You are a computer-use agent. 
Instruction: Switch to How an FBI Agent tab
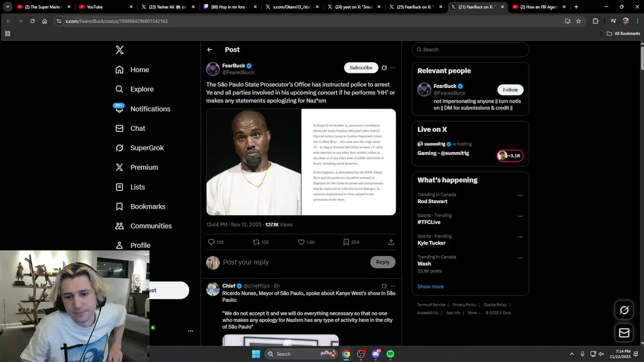point(539,7)
